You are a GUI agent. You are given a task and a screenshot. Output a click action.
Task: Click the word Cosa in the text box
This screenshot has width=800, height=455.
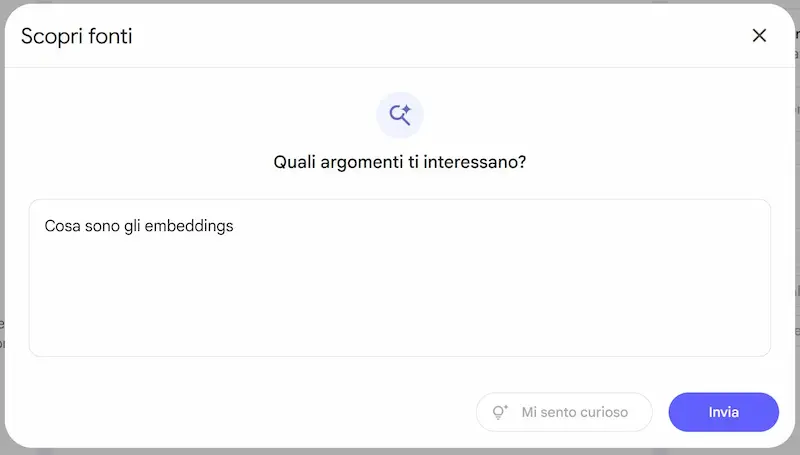(62, 226)
